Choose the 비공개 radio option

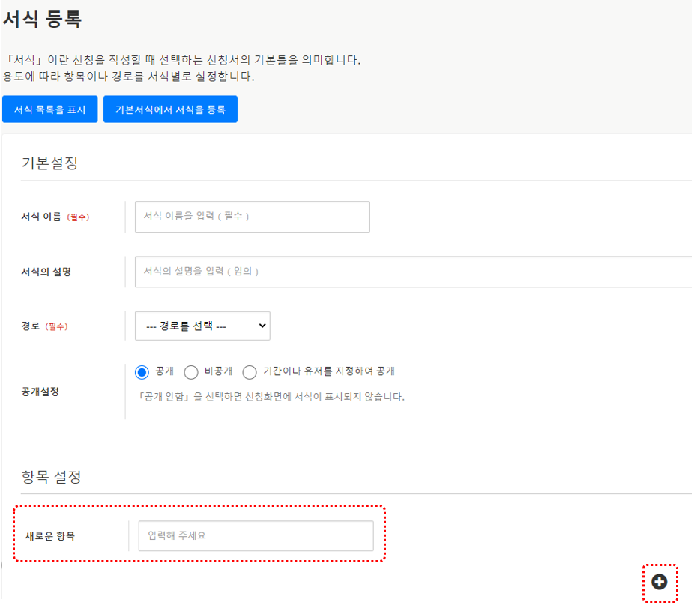pos(191,372)
